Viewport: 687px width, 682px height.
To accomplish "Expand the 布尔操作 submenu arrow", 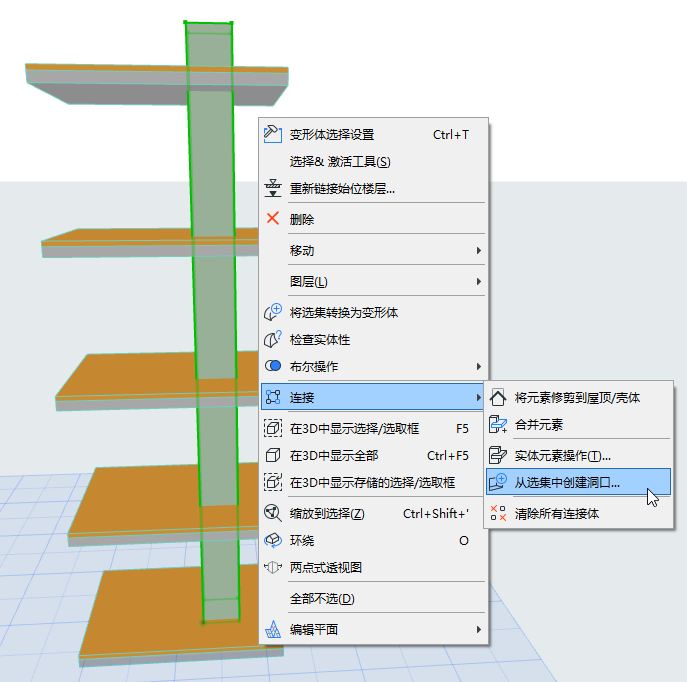I will [x=478, y=366].
